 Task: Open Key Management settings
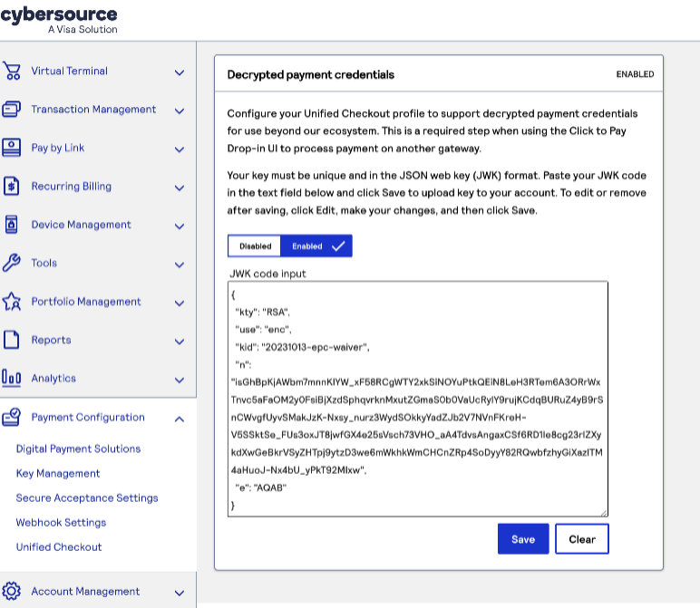(58, 474)
